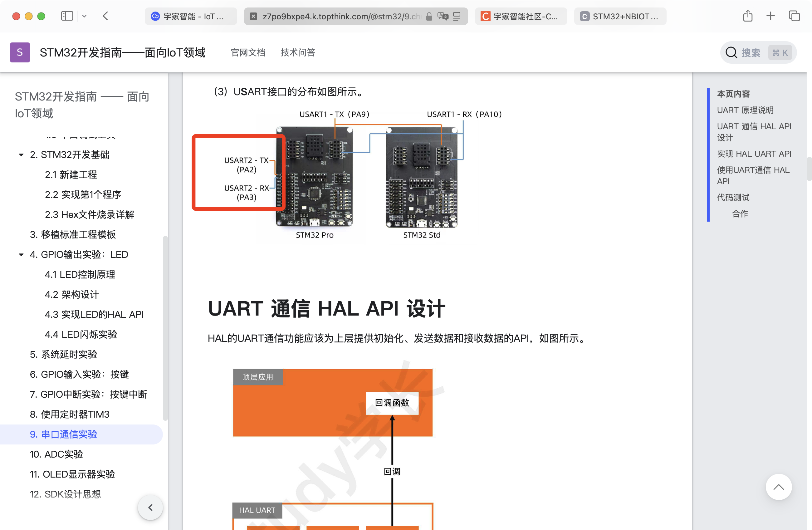Click the Reader view icon in address bar
Screen dimensions: 812x530
pyautogui.click(x=457, y=16)
